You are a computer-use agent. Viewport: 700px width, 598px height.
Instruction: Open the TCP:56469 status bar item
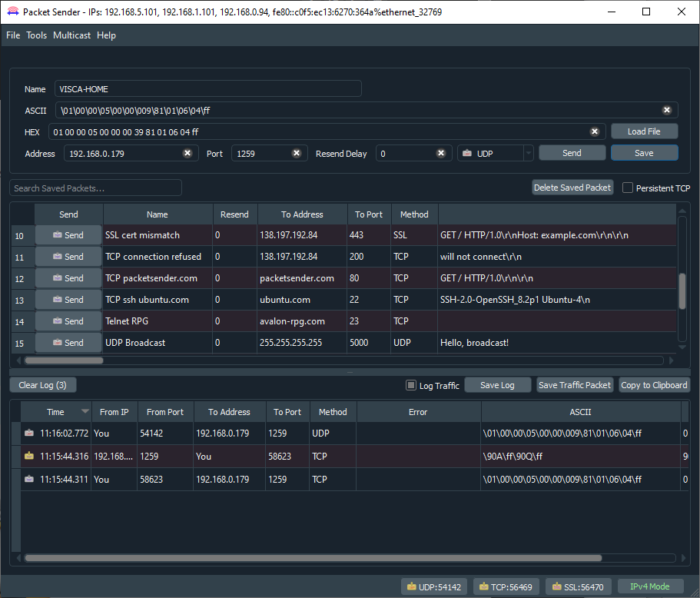(506, 586)
